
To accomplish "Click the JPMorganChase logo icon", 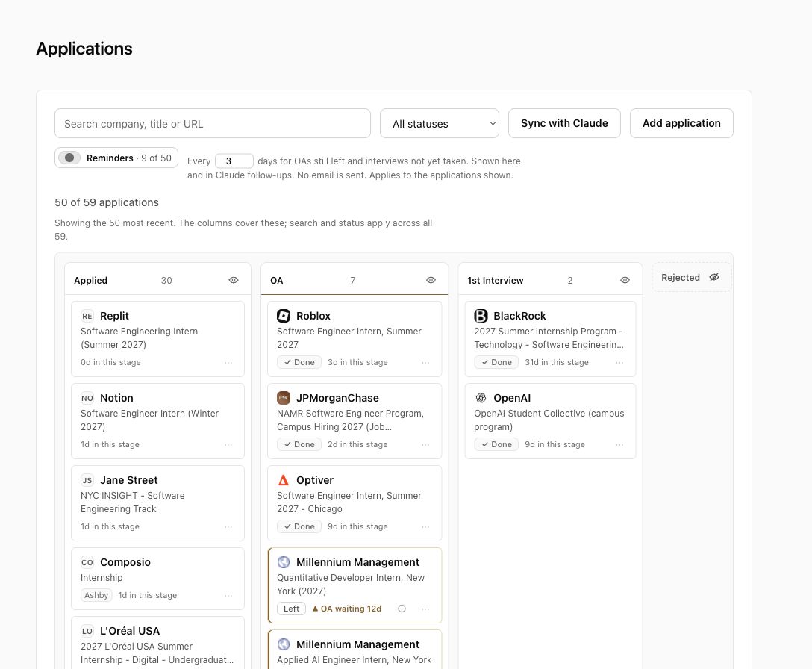I will (284, 398).
